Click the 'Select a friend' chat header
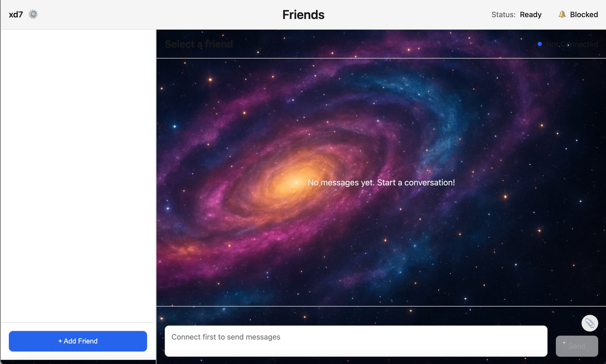 pos(199,44)
